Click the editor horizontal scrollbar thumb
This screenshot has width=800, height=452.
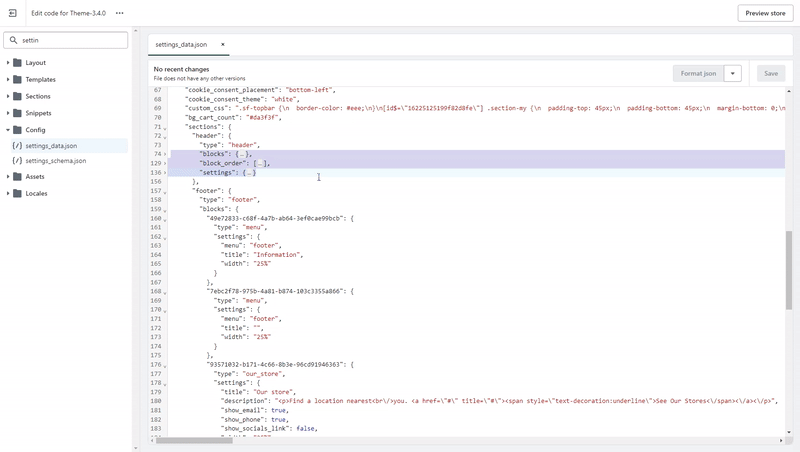coord(194,440)
